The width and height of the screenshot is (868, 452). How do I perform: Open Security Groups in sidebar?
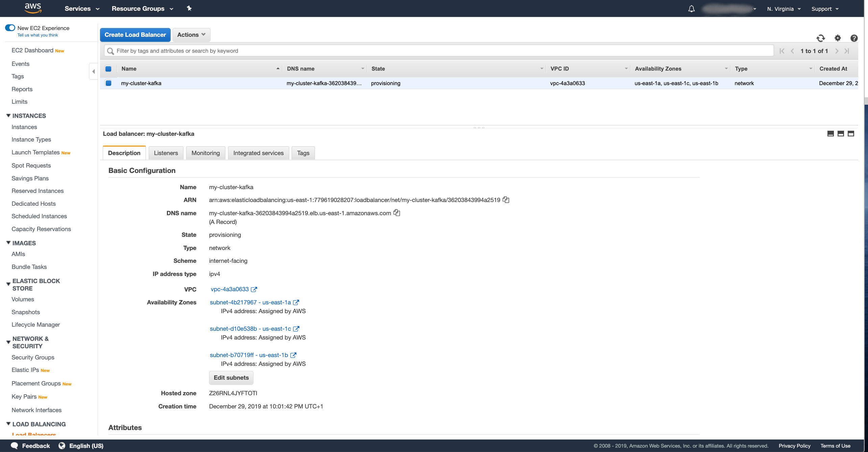coord(33,357)
